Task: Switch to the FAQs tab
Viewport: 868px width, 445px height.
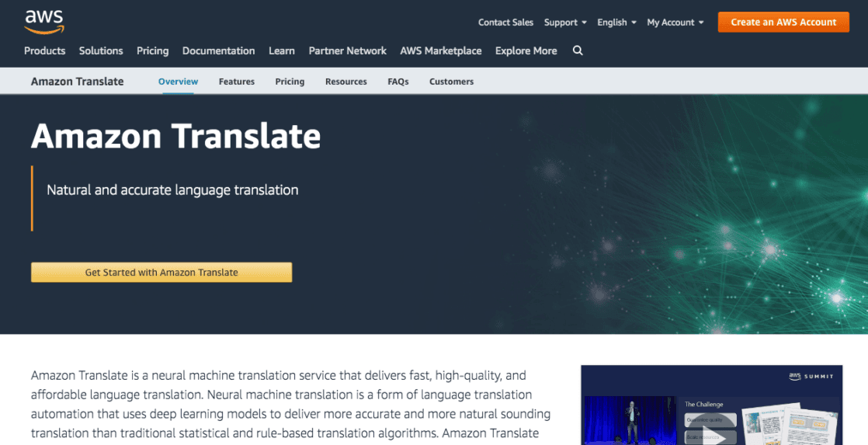Action: (x=398, y=82)
